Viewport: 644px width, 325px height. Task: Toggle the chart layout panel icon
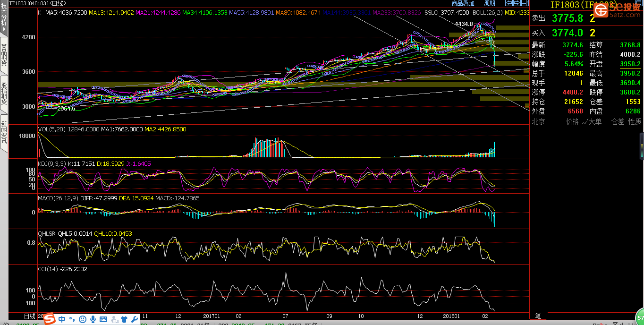click(525, 3)
